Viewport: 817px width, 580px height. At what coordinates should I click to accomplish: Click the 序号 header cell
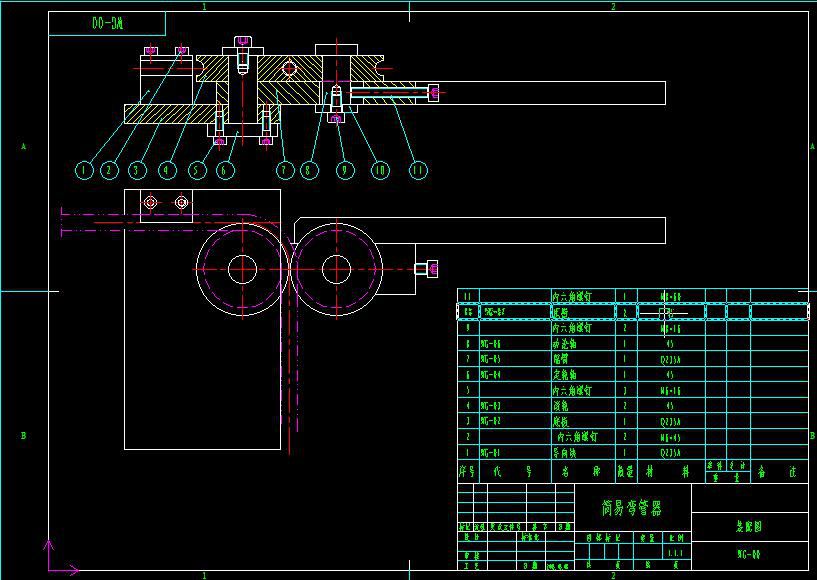coord(468,470)
